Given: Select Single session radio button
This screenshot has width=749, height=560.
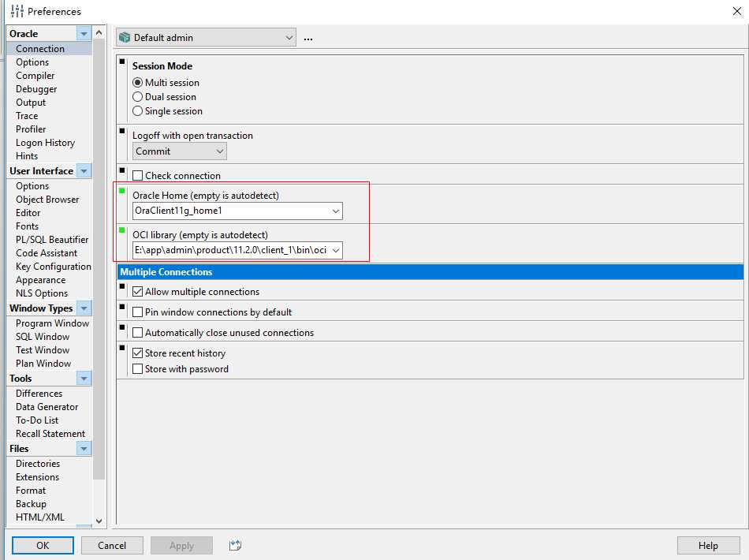Looking at the screenshot, I should pos(137,111).
